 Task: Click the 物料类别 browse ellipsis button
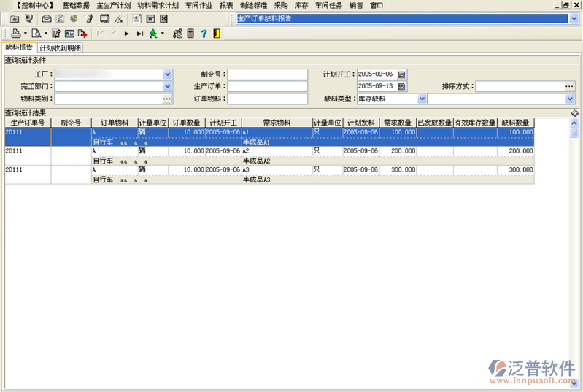coord(167,99)
